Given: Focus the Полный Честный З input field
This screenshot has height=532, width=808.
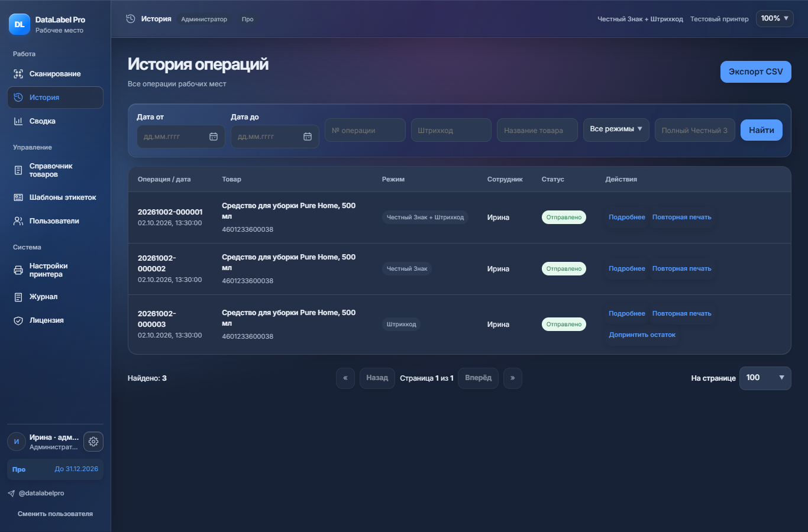Looking at the screenshot, I should 695,130.
